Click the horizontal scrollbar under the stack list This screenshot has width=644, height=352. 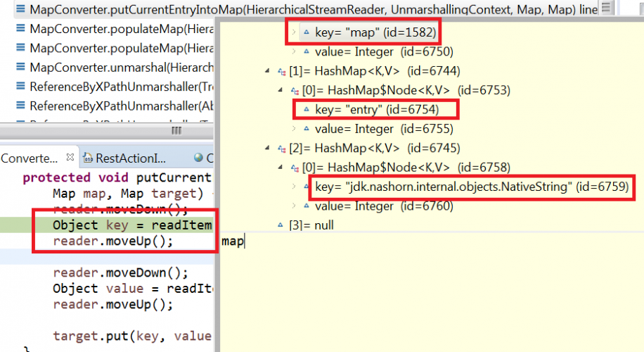[105, 131]
